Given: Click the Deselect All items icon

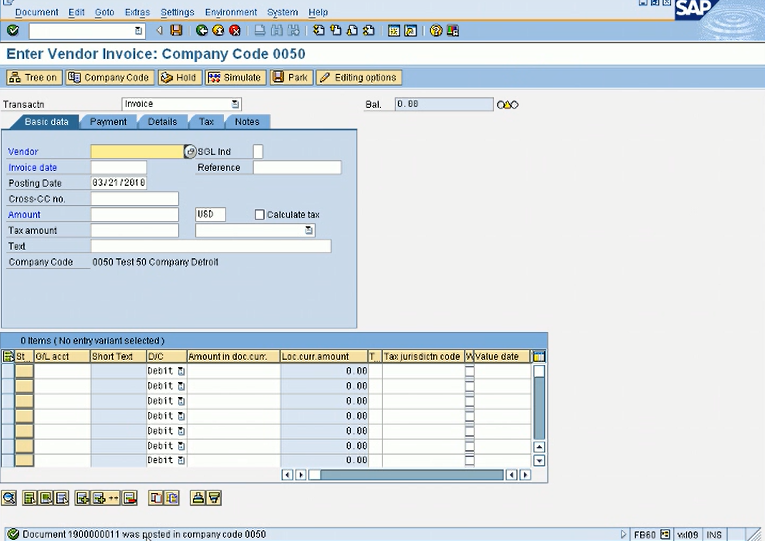Looking at the screenshot, I should pos(61,498).
